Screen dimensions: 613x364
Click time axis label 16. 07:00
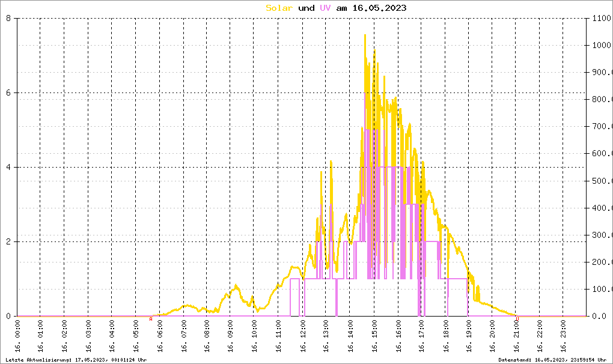pyautogui.click(x=184, y=336)
